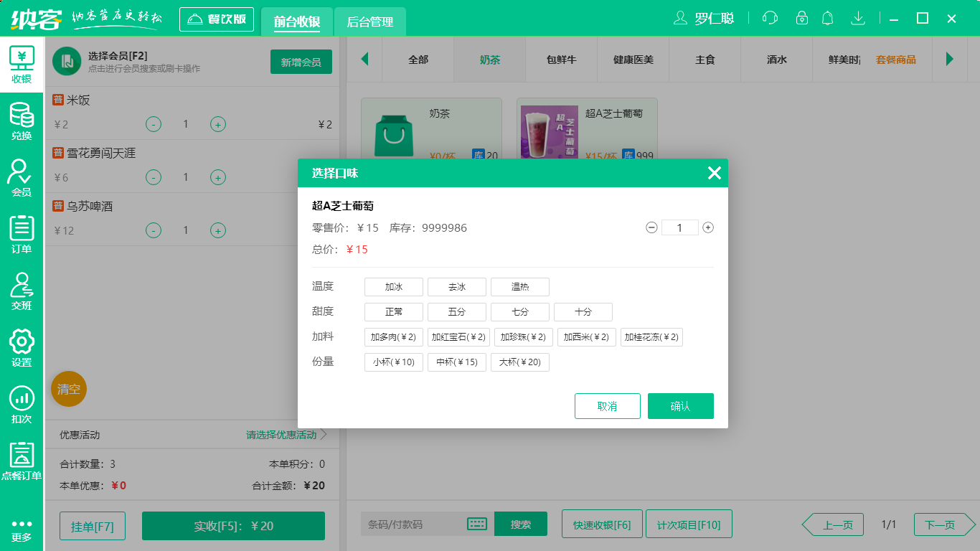Screen dimensions: 980x551
Task: Click the headset support icon in the top bar
Action: [x=769, y=18]
